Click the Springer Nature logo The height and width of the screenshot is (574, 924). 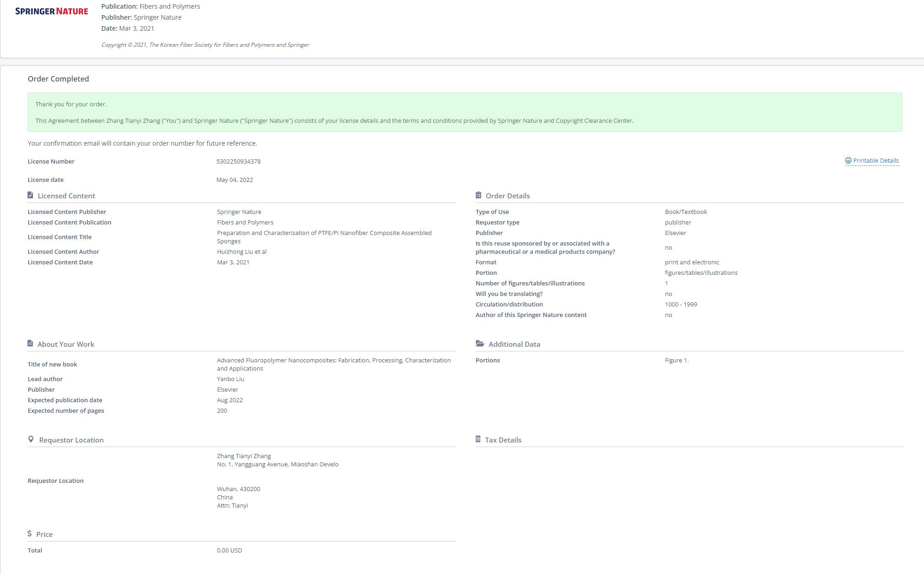coord(51,11)
